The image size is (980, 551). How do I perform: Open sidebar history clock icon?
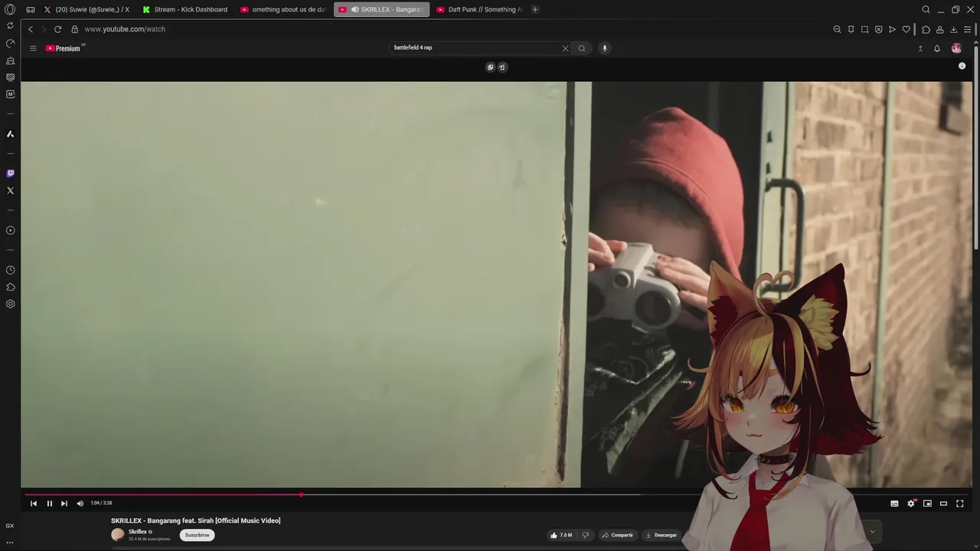pyautogui.click(x=10, y=270)
